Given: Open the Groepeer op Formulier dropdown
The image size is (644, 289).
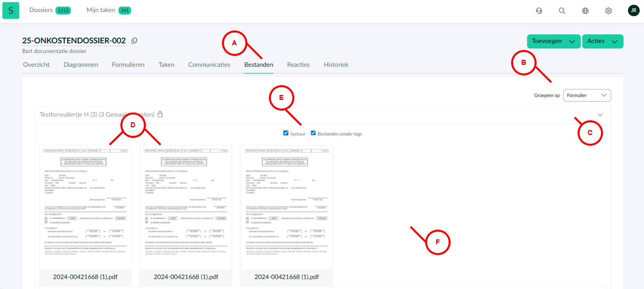Looking at the screenshot, I should coord(587,95).
